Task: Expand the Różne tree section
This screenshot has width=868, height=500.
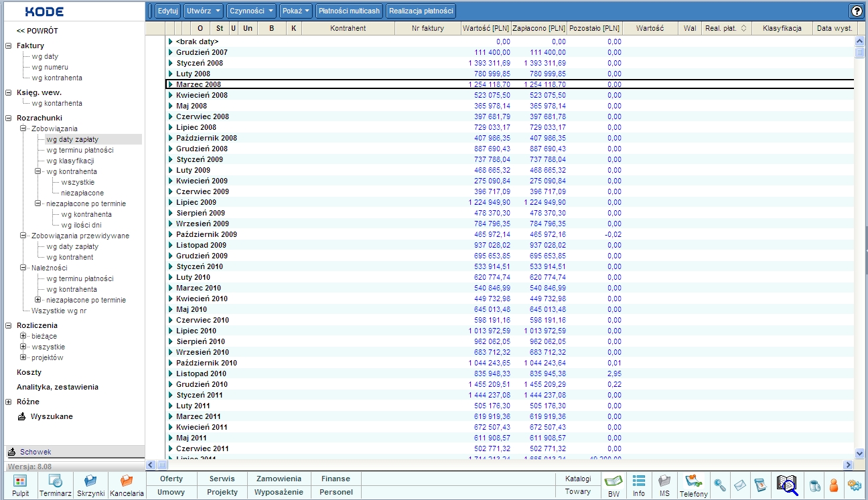Action: tap(9, 402)
